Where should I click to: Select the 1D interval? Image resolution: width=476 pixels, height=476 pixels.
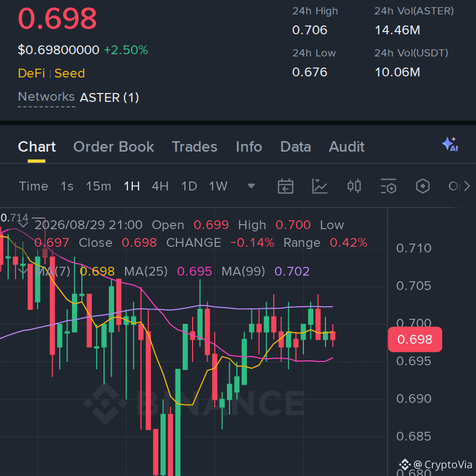click(x=189, y=186)
